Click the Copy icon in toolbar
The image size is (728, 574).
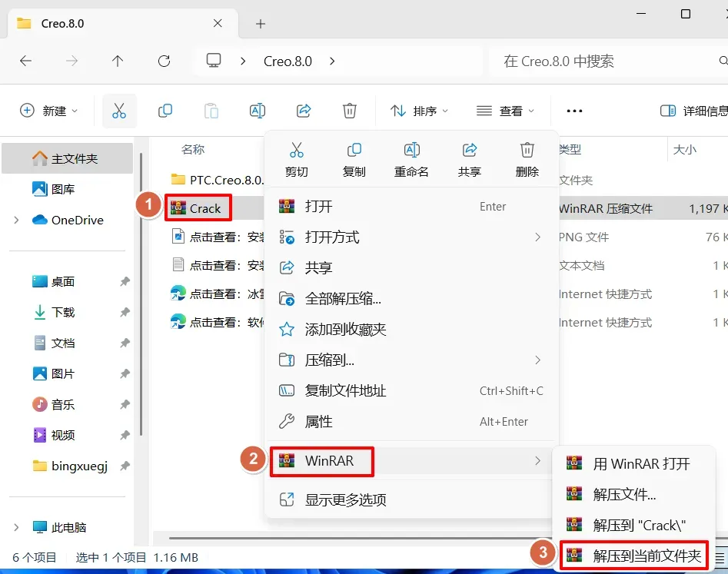pos(165,111)
